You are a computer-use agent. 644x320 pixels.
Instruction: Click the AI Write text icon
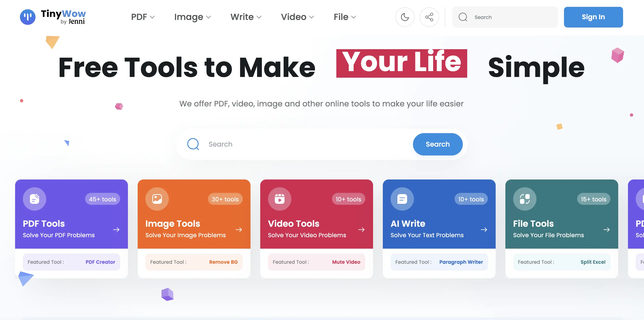(x=402, y=199)
